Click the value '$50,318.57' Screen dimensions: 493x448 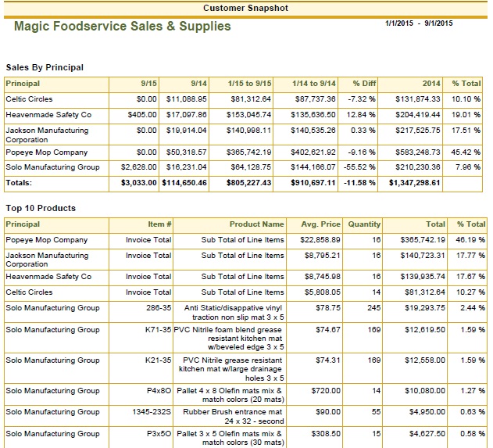[x=187, y=152]
